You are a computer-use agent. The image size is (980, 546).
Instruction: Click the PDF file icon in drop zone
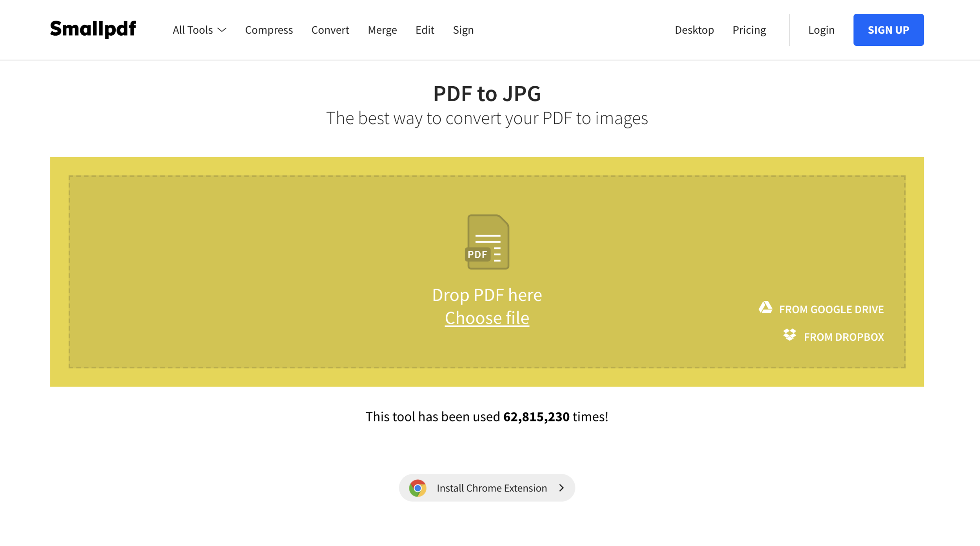click(x=487, y=242)
